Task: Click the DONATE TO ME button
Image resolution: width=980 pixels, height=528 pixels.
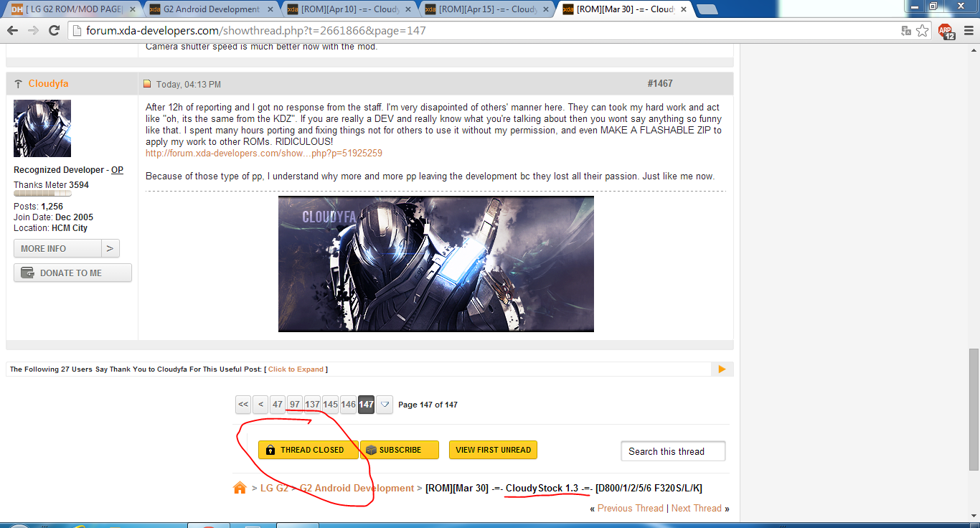Action: (x=72, y=273)
